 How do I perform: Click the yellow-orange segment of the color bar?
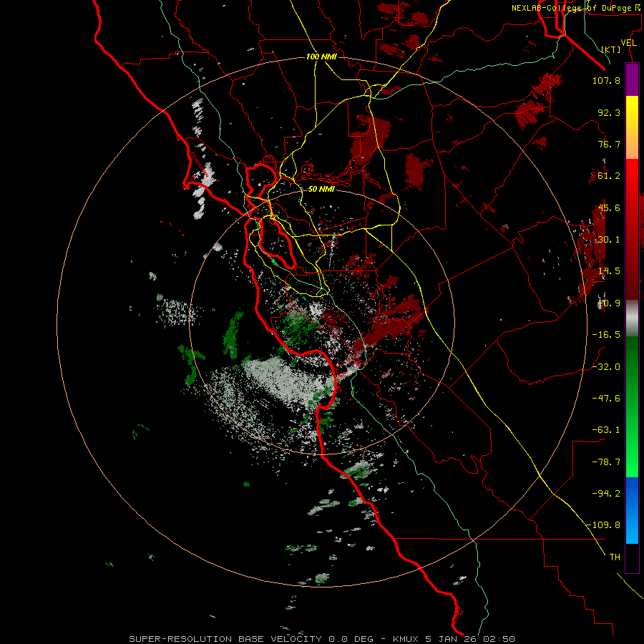pyautogui.click(x=632, y=127)
